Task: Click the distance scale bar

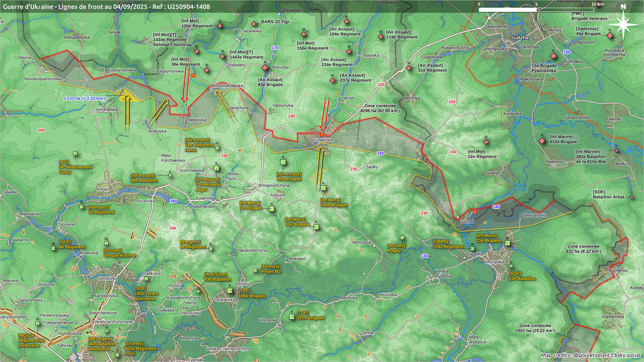Action: tap(537, 10)
